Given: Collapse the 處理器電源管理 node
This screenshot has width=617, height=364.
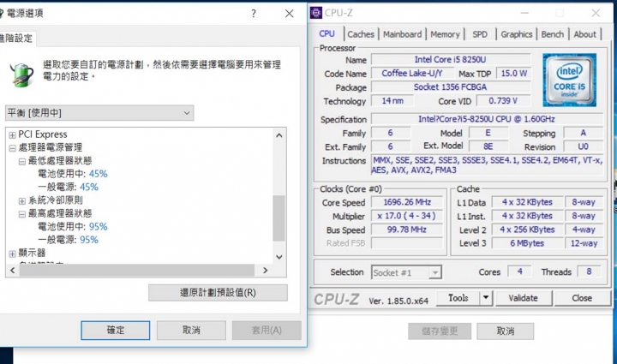Looking at the screenshot, I should pyautogui.click(x=12, y=148).
